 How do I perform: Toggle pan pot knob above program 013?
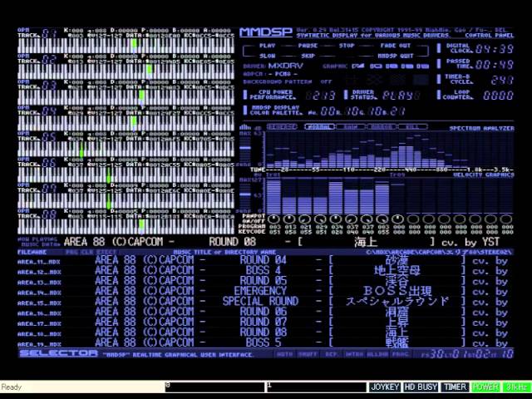pyautogui.click(x=289, y=219)
